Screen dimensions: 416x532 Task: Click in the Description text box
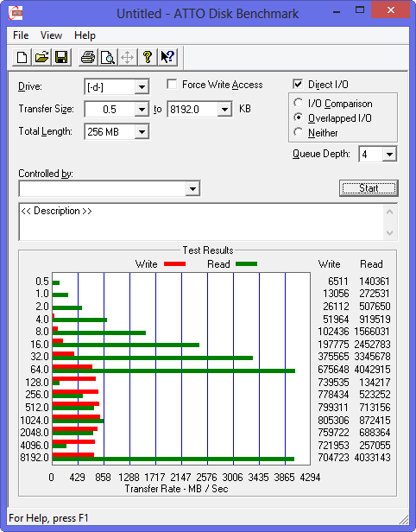click(x=201, y=222)
